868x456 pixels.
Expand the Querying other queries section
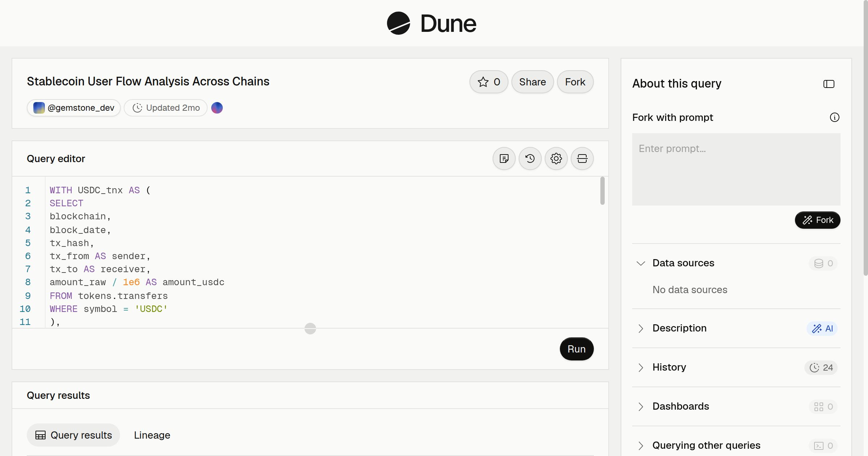(641, 446)
